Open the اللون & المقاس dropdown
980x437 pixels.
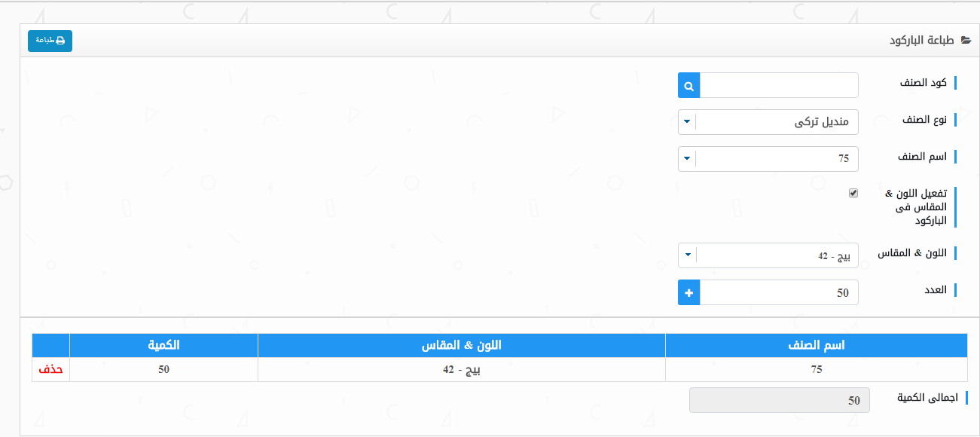(x=687, y=255)
